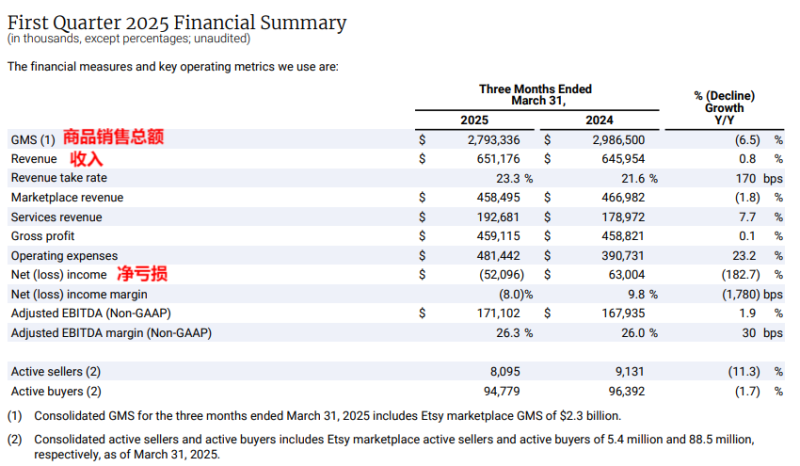Image resolution: width=800 pixels, height=466 pixels.
Task: Select the 'GMS (1)' row label
Action: point(32,140)
